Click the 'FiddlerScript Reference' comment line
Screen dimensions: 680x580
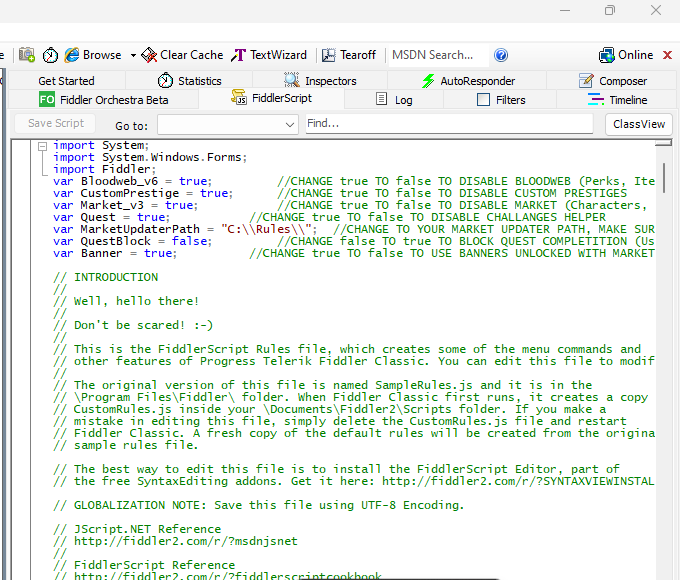click(x=144, y=565)
